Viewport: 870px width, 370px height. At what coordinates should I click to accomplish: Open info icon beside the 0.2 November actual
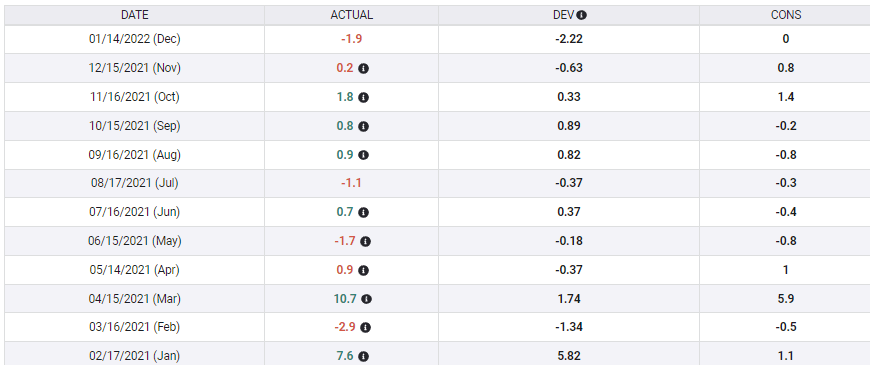pos(363,68)
